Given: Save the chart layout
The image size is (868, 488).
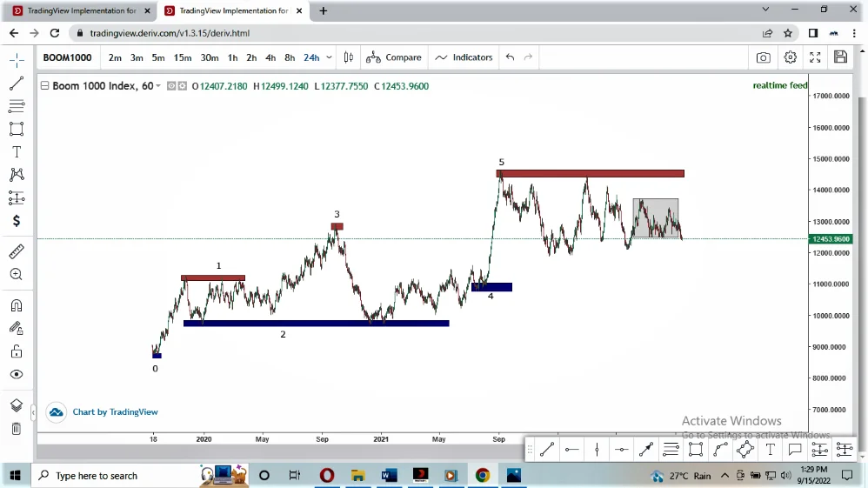Looking at the screenshot, I should coord(840,57).
